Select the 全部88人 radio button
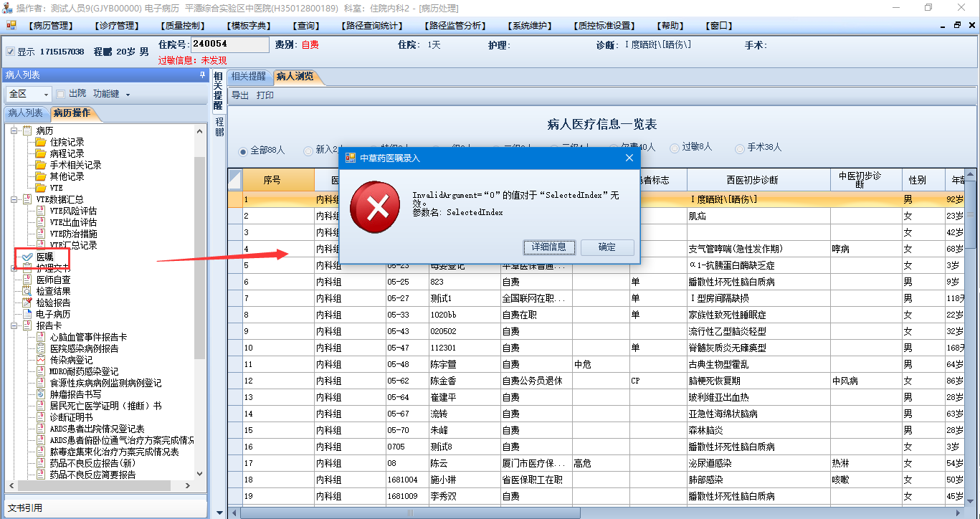Viewport: 980px width, 519px height. (x=244, y=151)
